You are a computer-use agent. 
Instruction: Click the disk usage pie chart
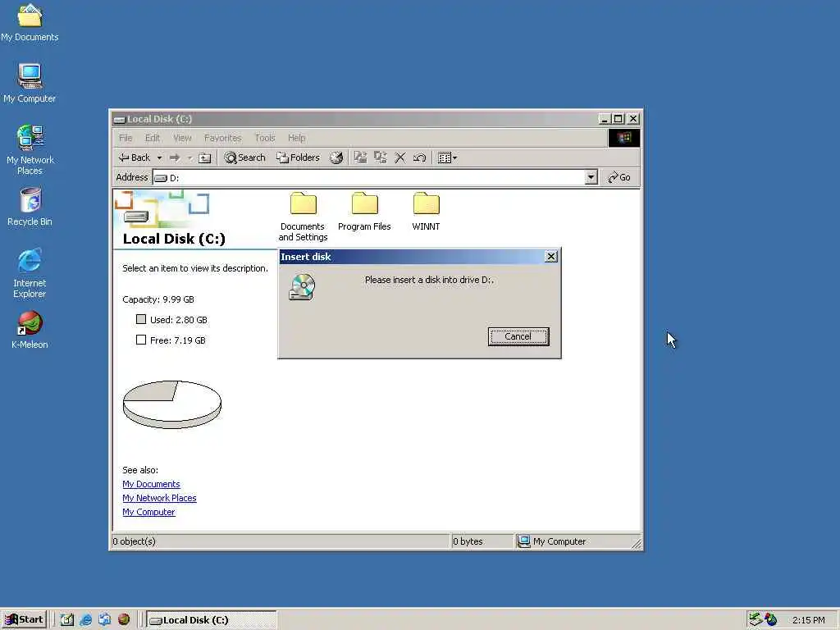coord(172,404)
